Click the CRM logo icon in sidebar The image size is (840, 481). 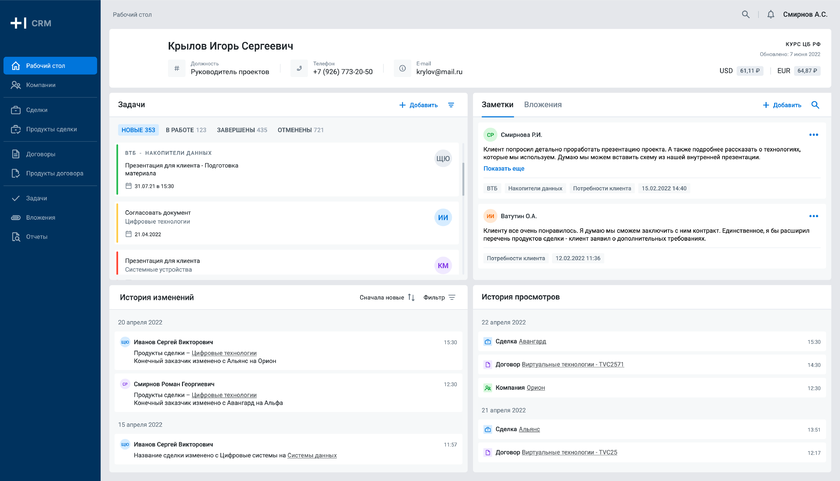[x=18, y=23]
